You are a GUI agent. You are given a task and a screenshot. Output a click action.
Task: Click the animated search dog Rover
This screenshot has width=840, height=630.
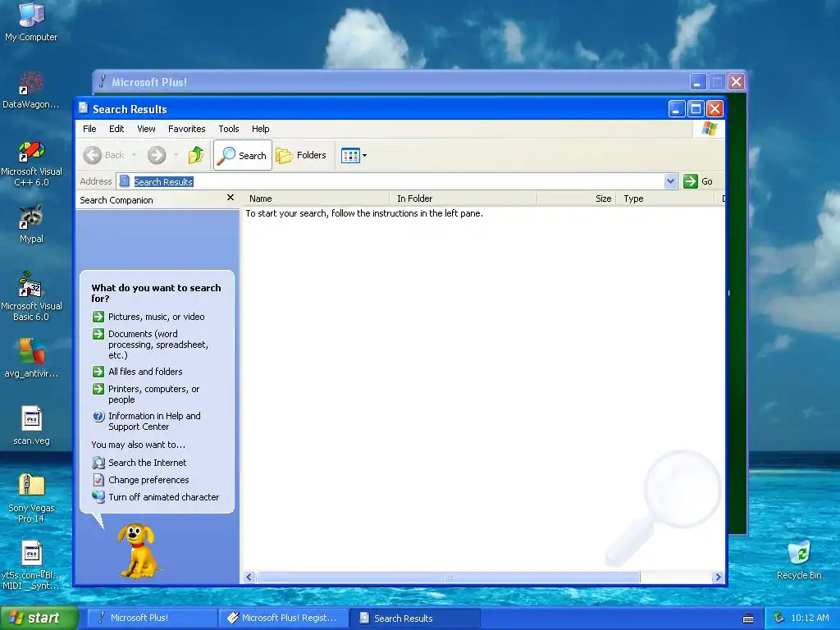click(138, 550)
